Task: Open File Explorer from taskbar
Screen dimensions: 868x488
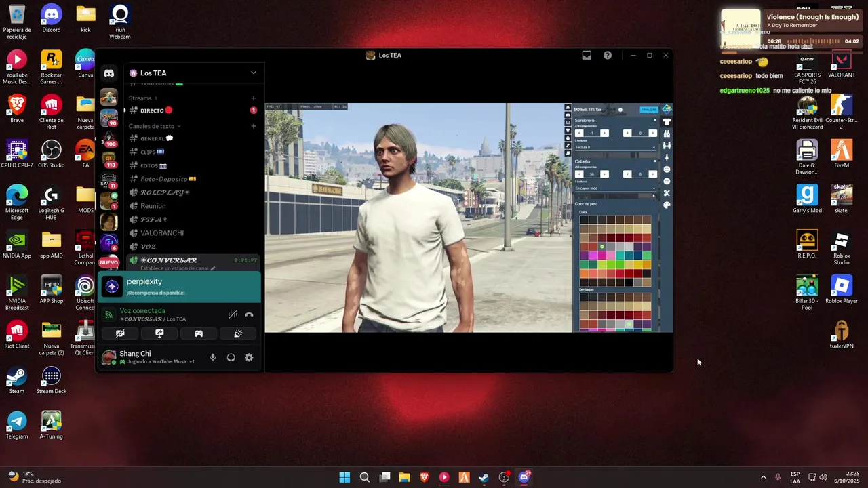Action: [404, 477]
